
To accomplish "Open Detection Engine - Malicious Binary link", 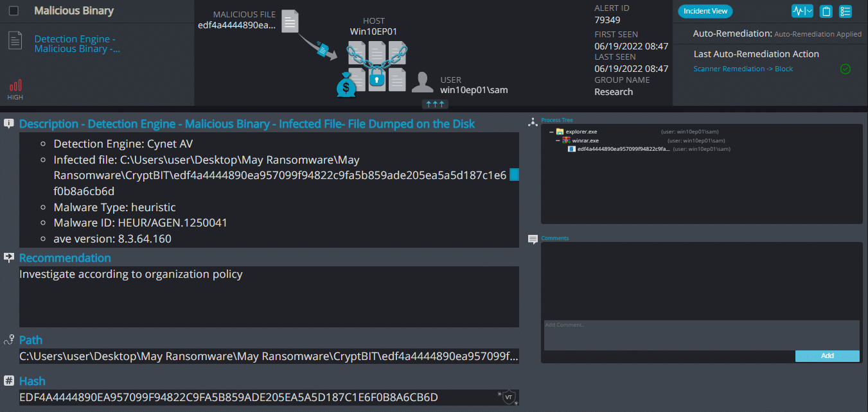I will (x=77, y=44).
